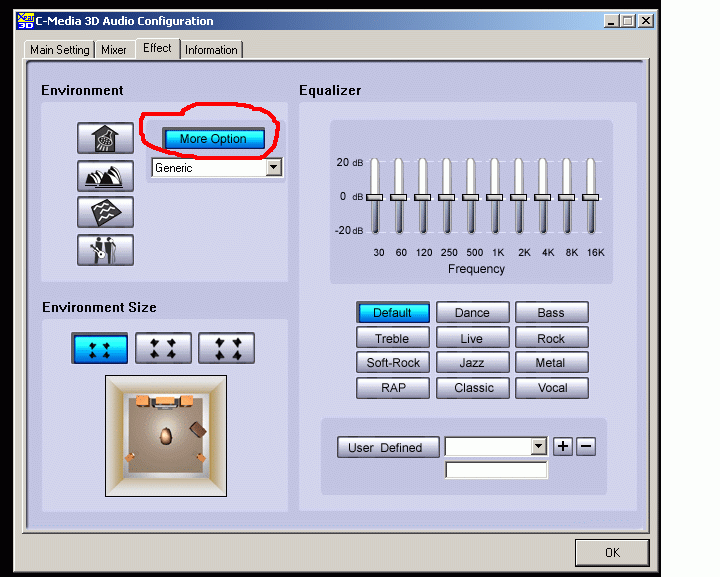Image resolution: width=720 pixels, height=577 pixels.
Task: Click the User Defined button
Action: [388, 447]
